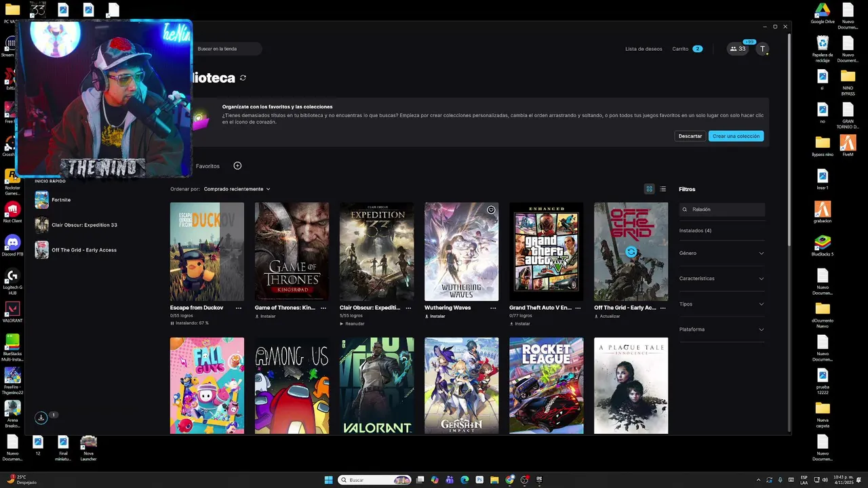Image resolution: width=868 pixels, height=488 pixels.
Task: Open the Rocket League cover
Action: [x=546, y=386]
